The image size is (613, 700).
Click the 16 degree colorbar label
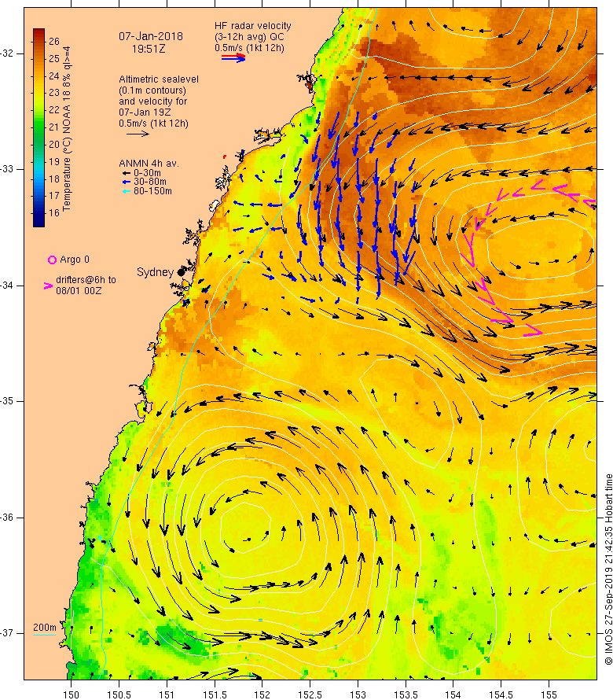54,213
